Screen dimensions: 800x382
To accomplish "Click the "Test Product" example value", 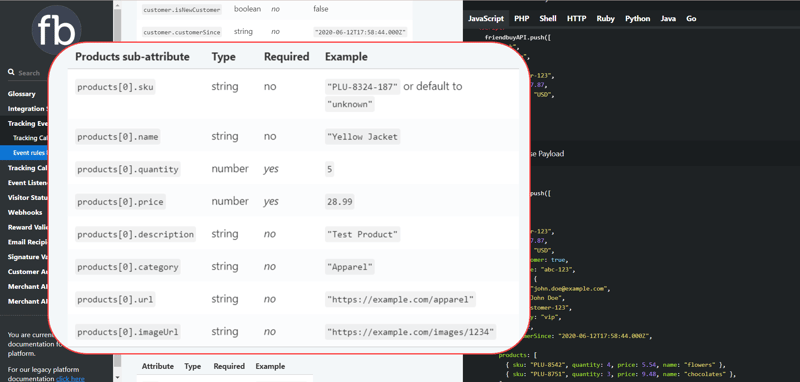I will tap(363, 235).
